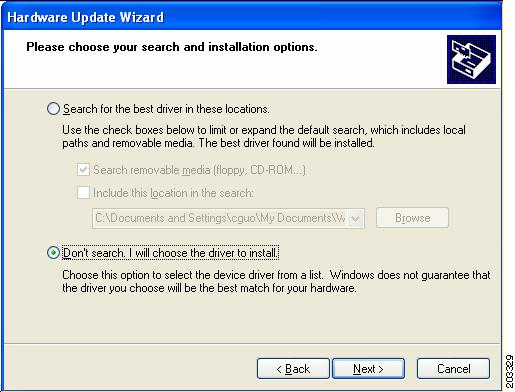Enable "Include this location in the search" checkbox
This screenshot has width=515, height=392.
83,193
